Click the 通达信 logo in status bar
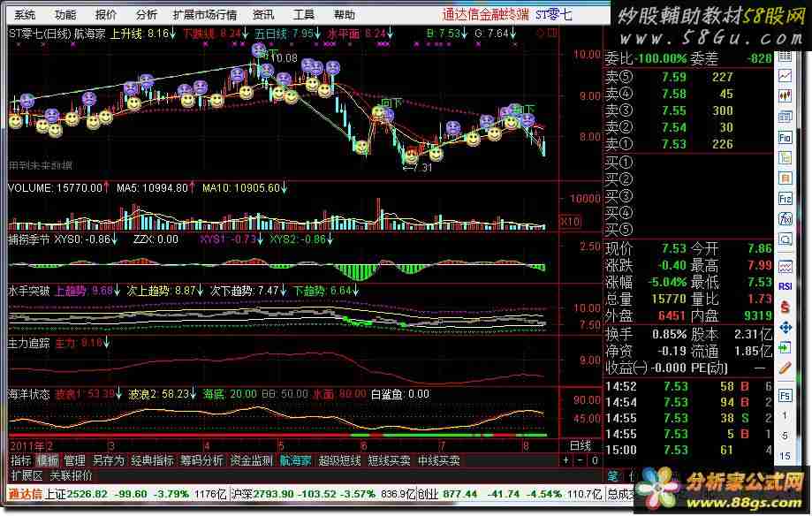The width and height of the screenshot is (812, 516). point(26,494)
